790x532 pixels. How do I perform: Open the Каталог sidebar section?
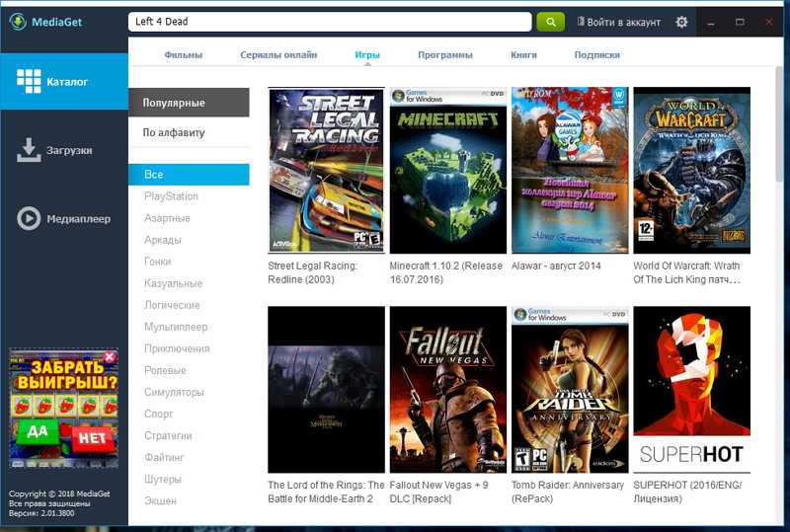tap(64, 81)
